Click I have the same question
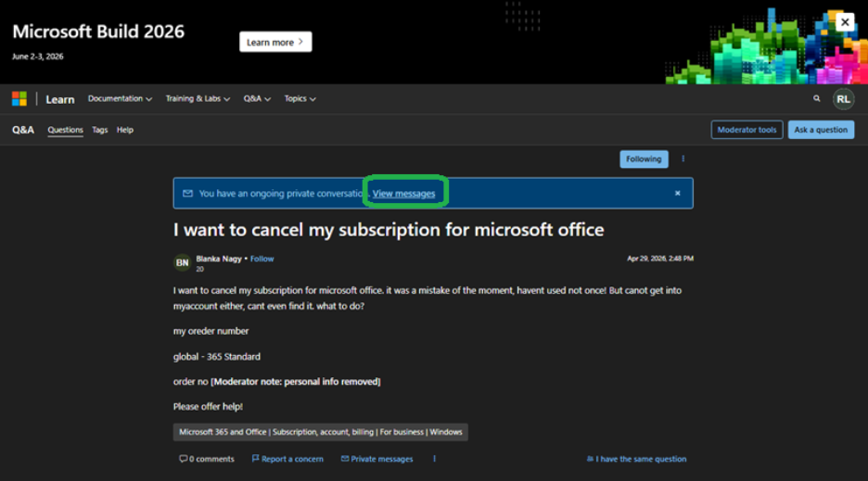This screenshot has height=481, width=868. 636,459
